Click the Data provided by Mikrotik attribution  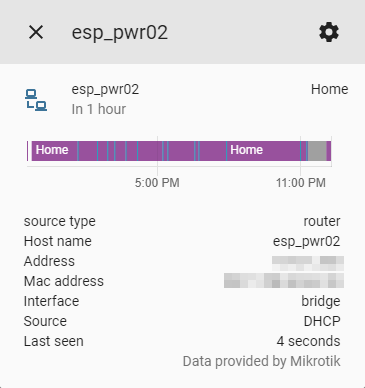pos(261,361)
